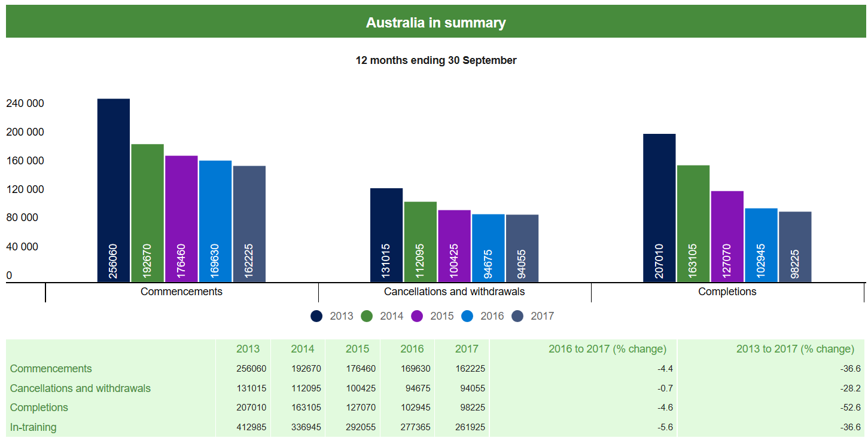Click the 2015 column header in the table
The width and height of the screenshot is (868, 438).
[x=358, y=349]
